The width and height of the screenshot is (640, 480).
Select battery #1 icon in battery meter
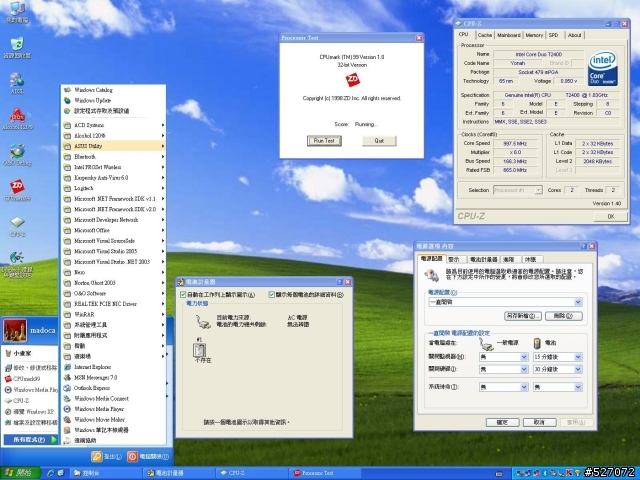199,350
